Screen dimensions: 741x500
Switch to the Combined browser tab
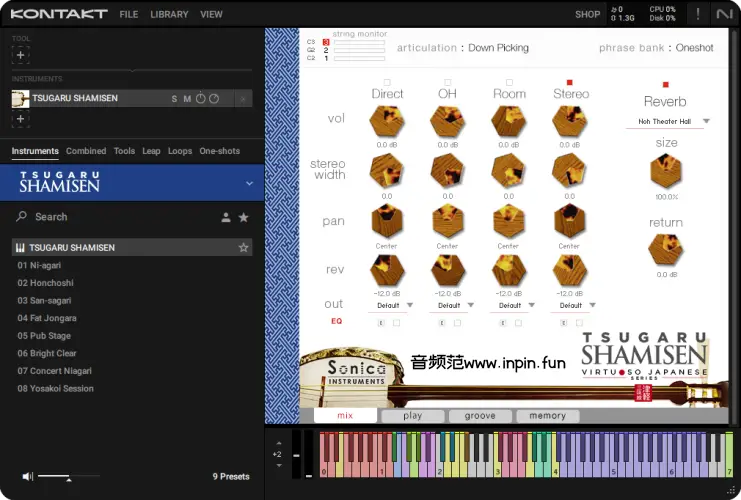click(x=86, y=151)
